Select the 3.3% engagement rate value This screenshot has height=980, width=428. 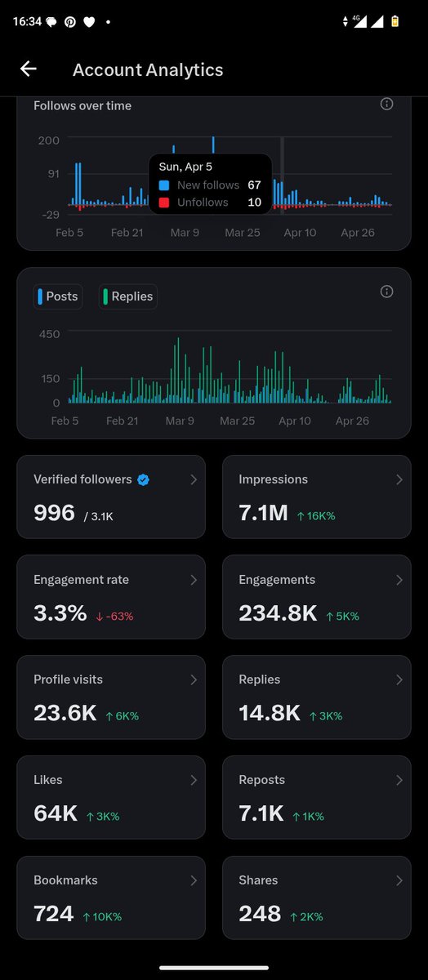60,613
